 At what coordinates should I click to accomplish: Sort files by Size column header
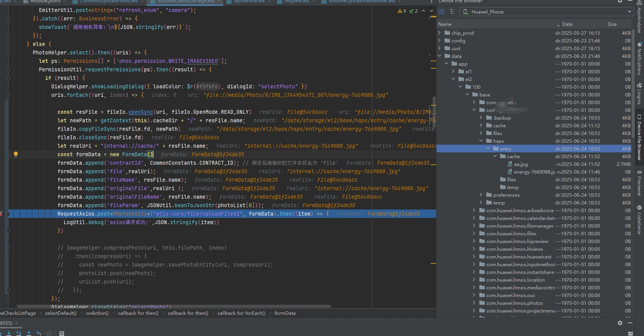coord(619,24)
